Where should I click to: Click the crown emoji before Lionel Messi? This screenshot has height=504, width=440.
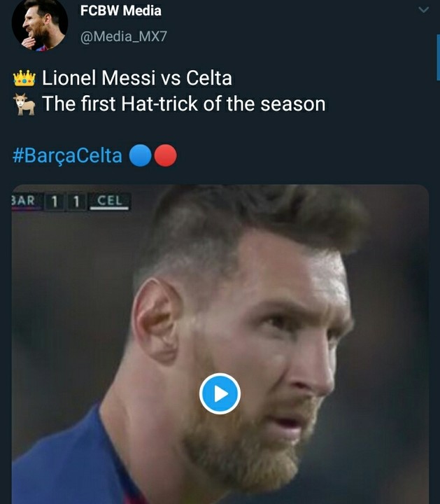coord(24,78)
